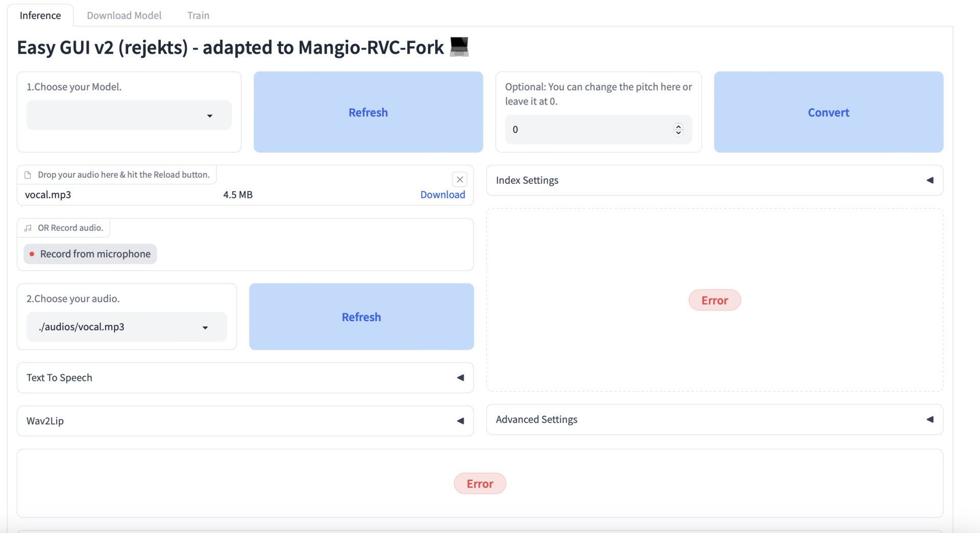The width and height of the screenshot is (980, 533).
Task: Switch to the Train tab
Action: click(x=198, y=15)
